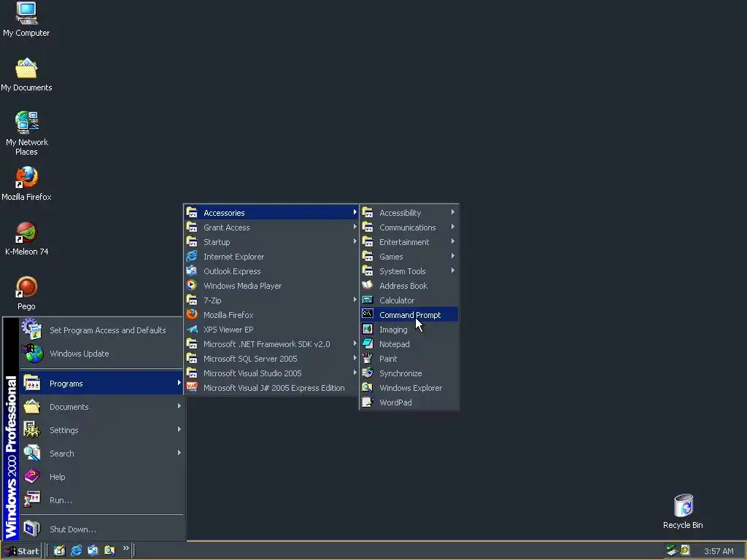Click the Visual J# 2005 Express icon
Image resolution: width=747 pixels, height=560 pixels.
(192, 388)
